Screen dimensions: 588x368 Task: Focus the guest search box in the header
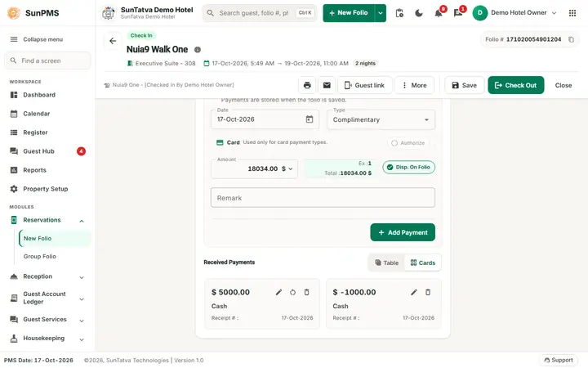(x=260, y=13)
